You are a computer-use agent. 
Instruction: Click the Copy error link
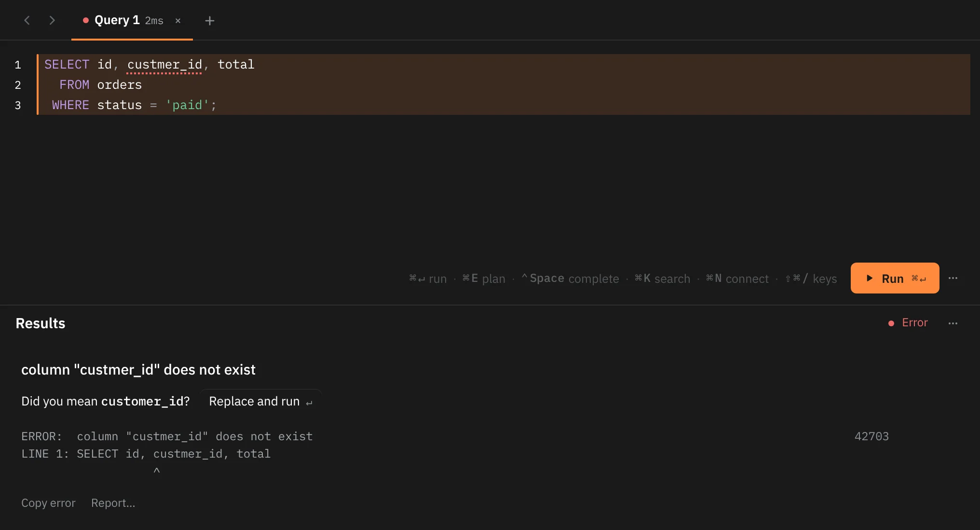click(x=48, y=503)
